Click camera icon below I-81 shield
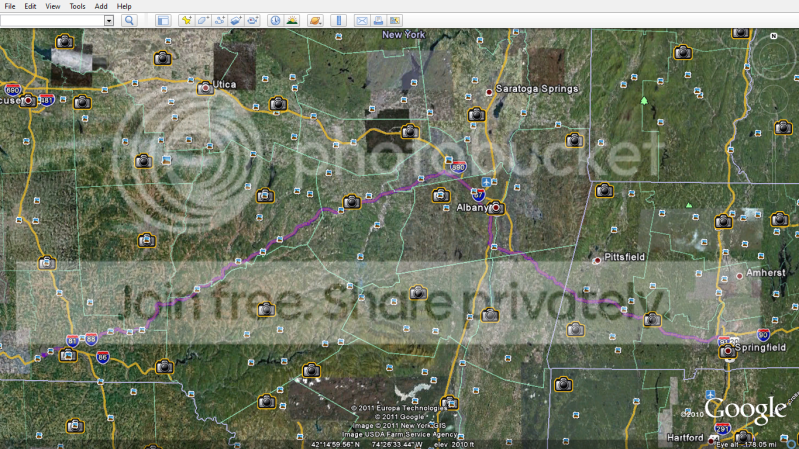 coord(68,355)
